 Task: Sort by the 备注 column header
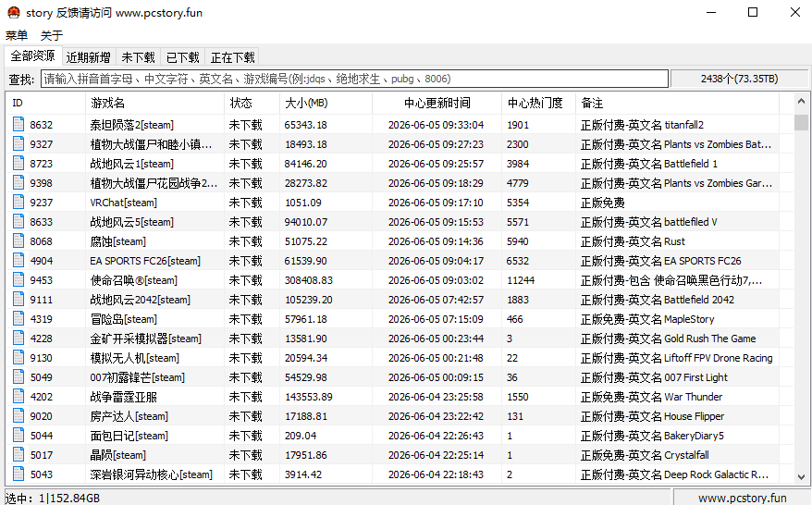[677, 103]
